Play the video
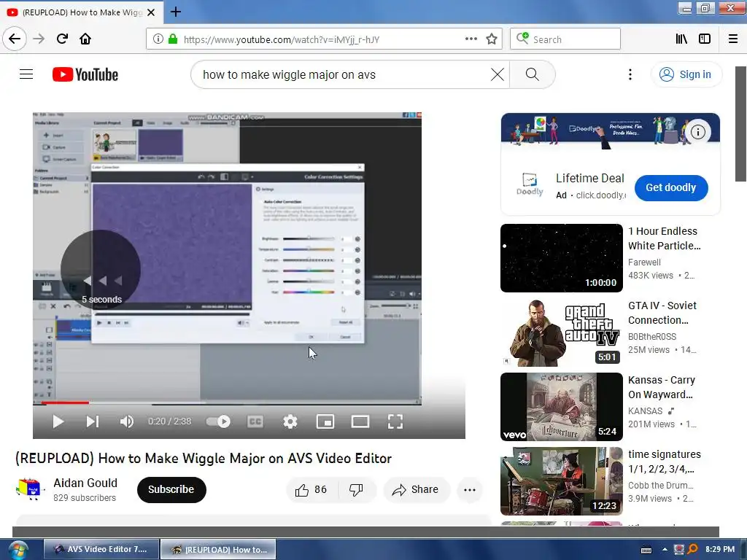 tap(58, 421)
